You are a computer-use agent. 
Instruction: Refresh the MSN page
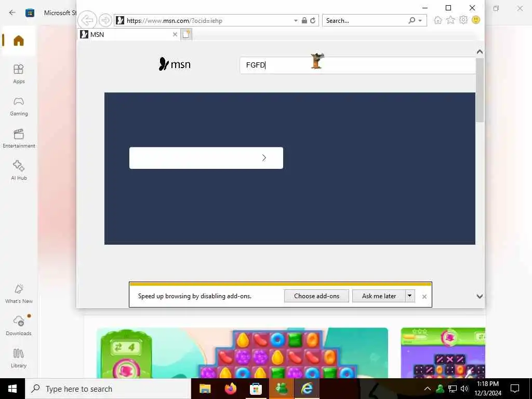click(x=313, y=20)
